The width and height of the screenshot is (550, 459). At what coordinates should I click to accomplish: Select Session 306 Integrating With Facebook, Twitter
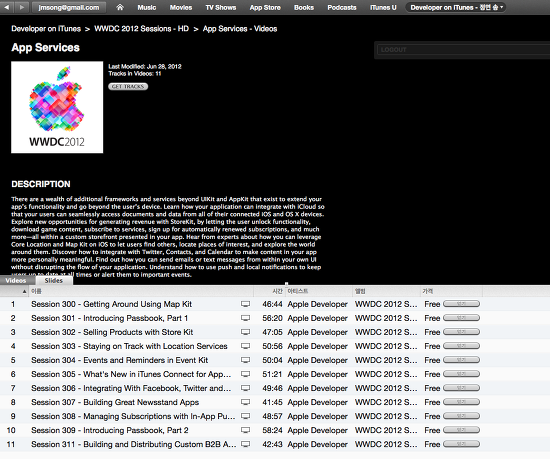[x=131, y=388]
